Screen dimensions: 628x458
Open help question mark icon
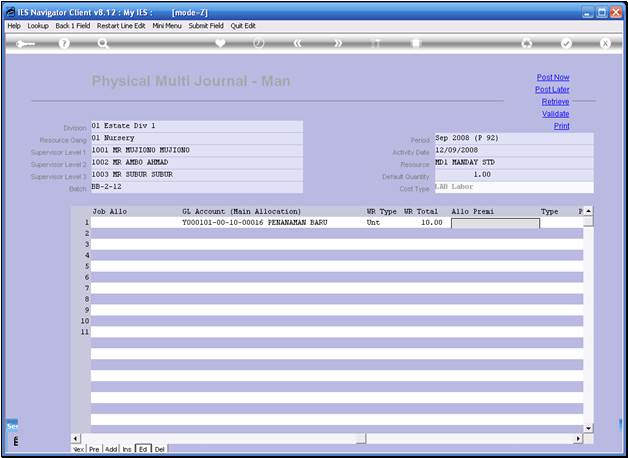(64, 43)
